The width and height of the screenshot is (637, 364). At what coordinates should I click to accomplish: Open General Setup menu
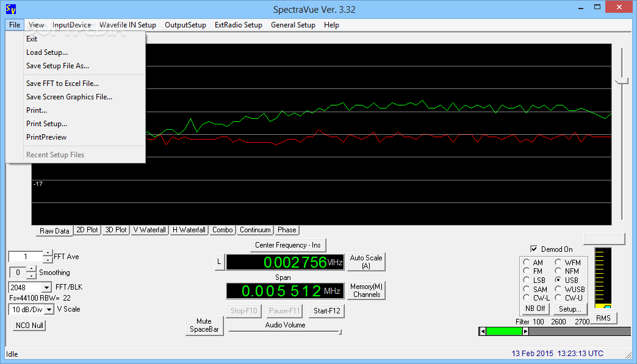tap(293, 25)
